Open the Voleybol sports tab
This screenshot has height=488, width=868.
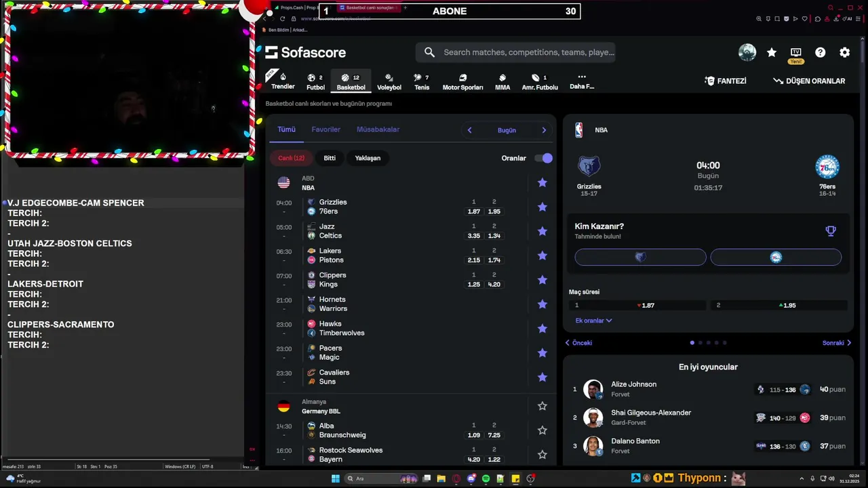[x=389, y=82]
